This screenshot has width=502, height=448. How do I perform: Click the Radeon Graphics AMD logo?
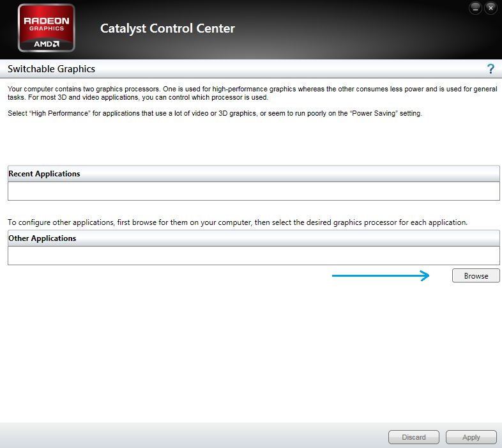click(x=47, y=28)
